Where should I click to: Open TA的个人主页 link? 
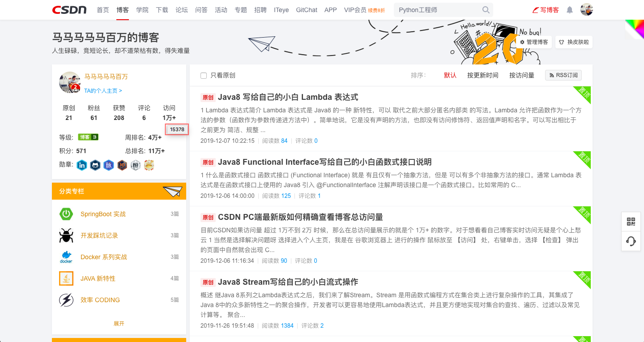click(103, 90)
